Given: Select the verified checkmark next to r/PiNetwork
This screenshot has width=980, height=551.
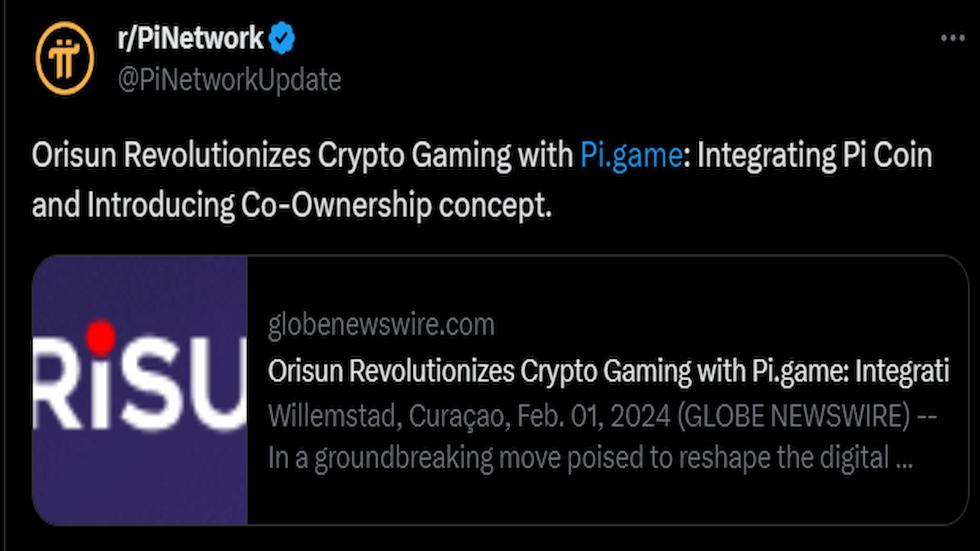Looking at the screenshot, I should (281, 37).
